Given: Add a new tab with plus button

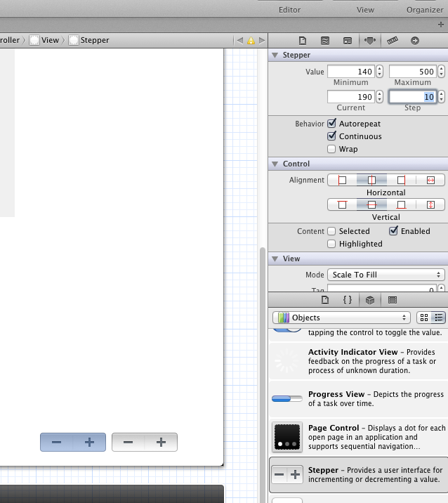Looking at the screenshot, I should [441, 25].
